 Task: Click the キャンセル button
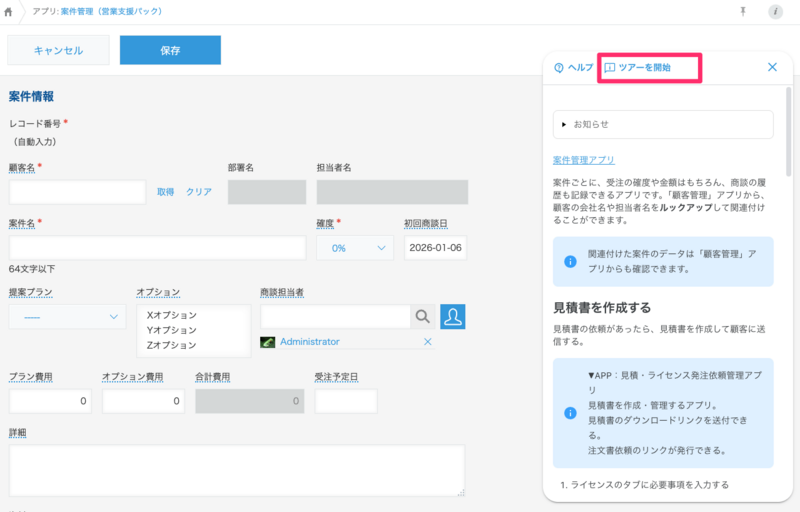[x=58, y=50]
